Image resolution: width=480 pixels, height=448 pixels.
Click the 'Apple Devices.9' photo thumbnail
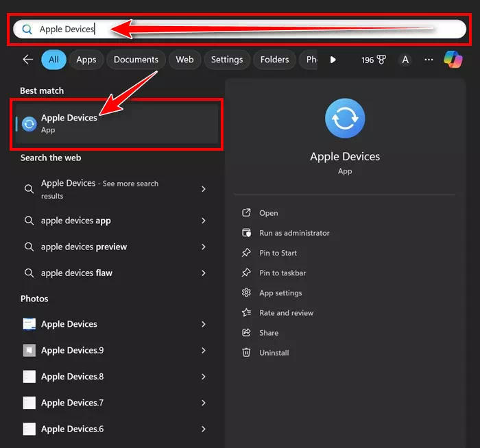29,351
